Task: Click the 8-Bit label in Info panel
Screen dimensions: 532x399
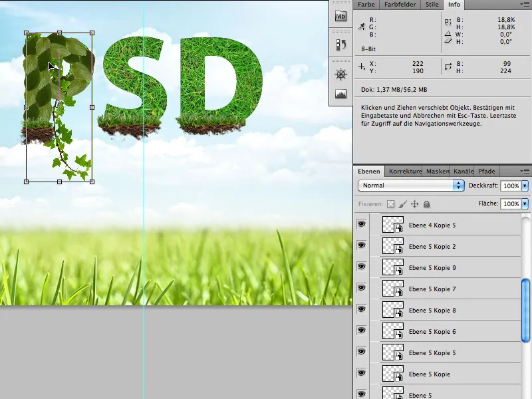Action: 368,49
